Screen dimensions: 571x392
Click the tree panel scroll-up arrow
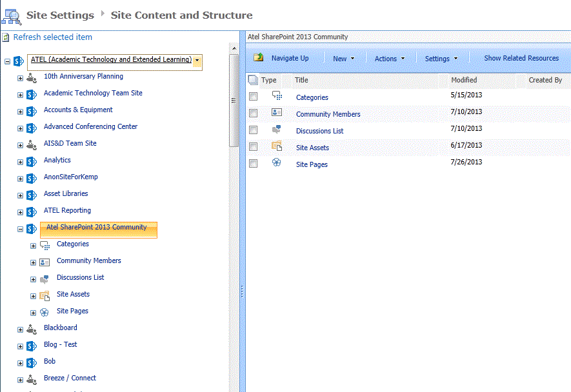(x=234, y=48)
